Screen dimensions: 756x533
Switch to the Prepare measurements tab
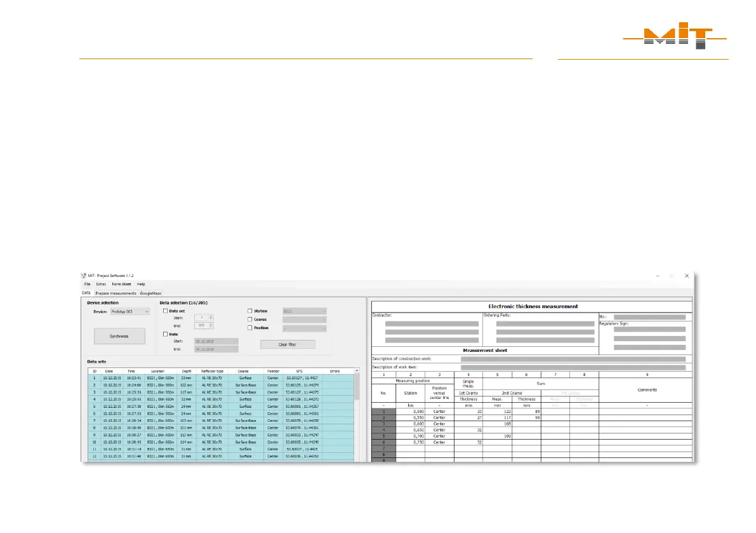click(x=116, y=293)
